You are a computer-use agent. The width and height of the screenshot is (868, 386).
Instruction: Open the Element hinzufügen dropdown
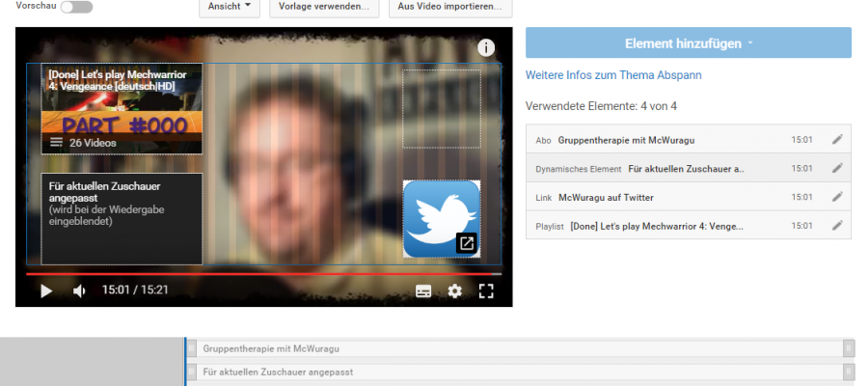pos(688,42)
